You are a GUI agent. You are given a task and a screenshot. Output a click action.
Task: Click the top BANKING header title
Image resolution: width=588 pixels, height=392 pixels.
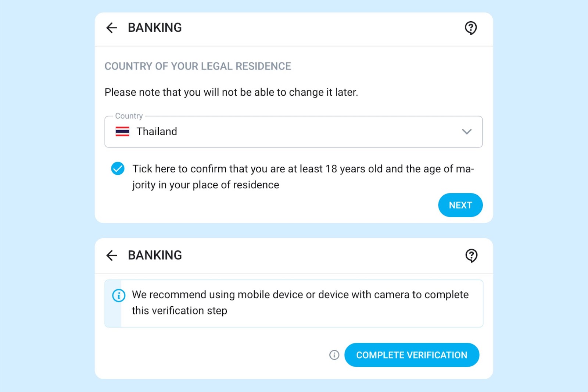(155, 28)
